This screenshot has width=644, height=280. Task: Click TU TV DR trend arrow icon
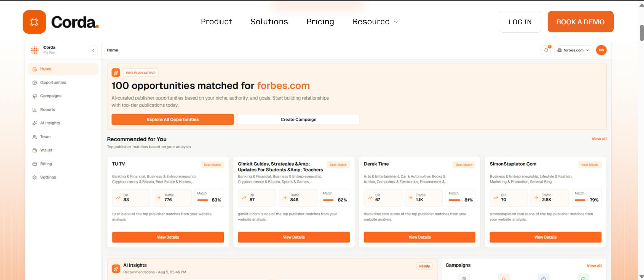118,198
